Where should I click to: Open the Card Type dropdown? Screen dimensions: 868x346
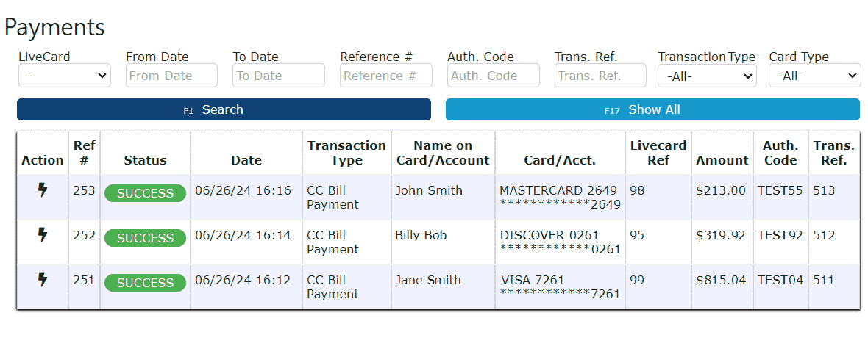[x=814, y=76]
